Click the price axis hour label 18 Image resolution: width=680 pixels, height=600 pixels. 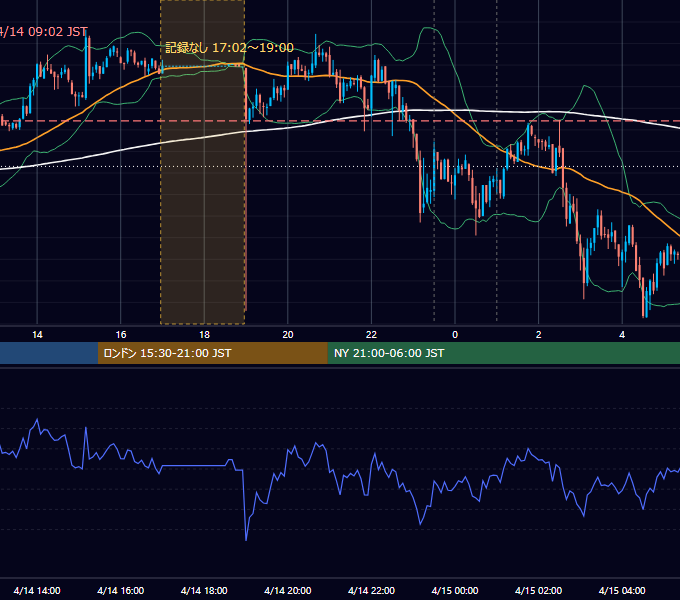[x=204, y=335]
